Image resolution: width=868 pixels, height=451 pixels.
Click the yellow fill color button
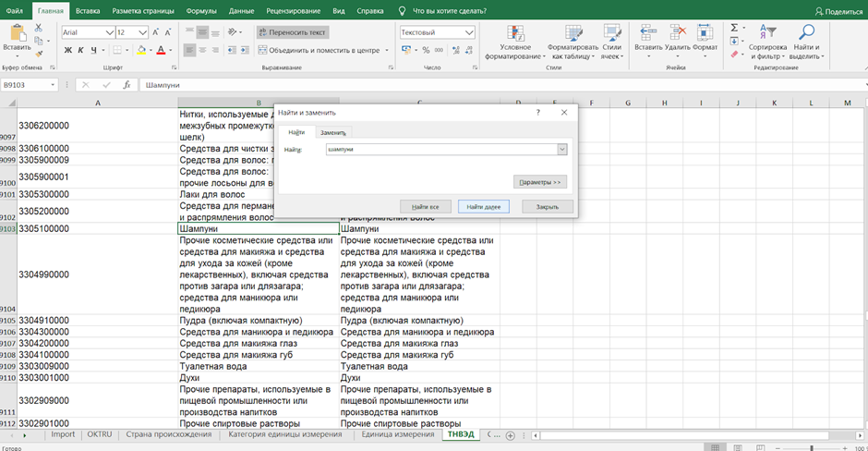tap(141, 50)
